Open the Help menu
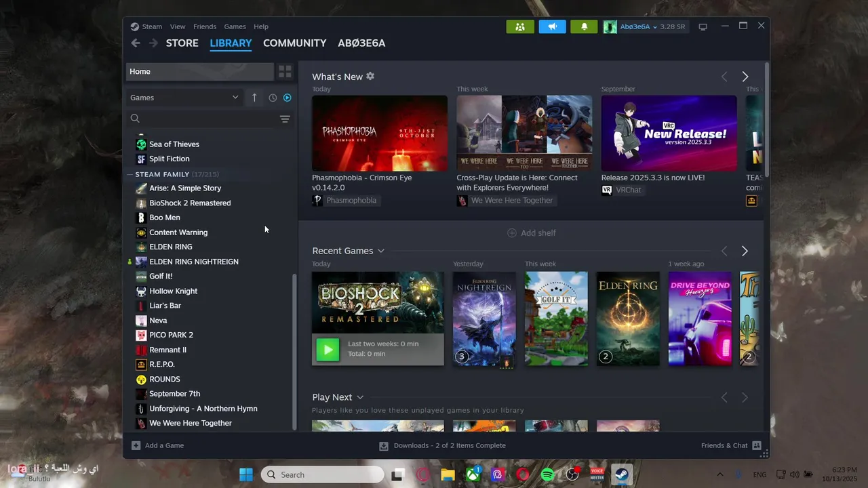 pos(261,26)
